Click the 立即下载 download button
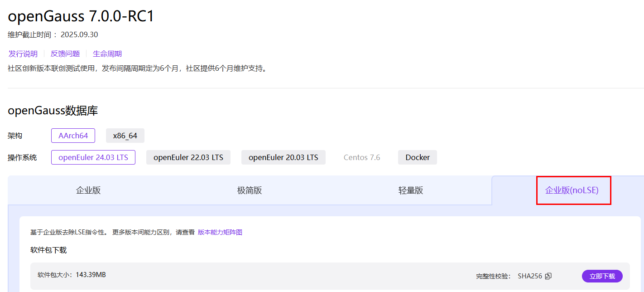 coord(602,276)
